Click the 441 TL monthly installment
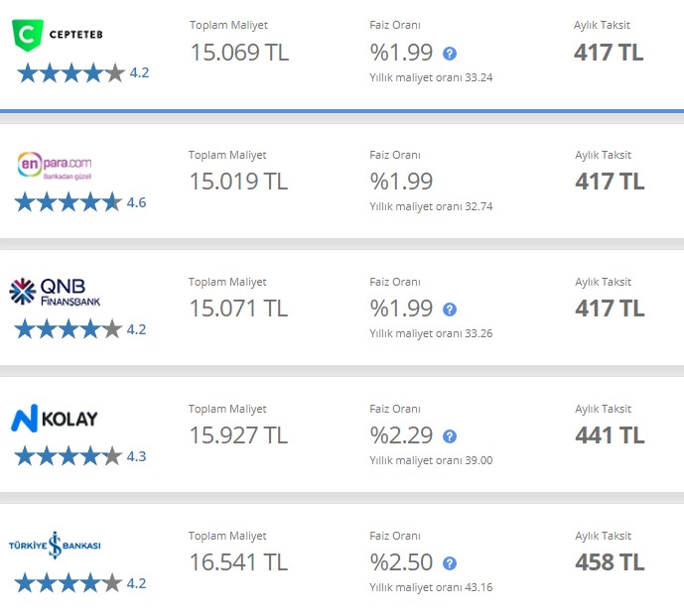 [610, 435]
